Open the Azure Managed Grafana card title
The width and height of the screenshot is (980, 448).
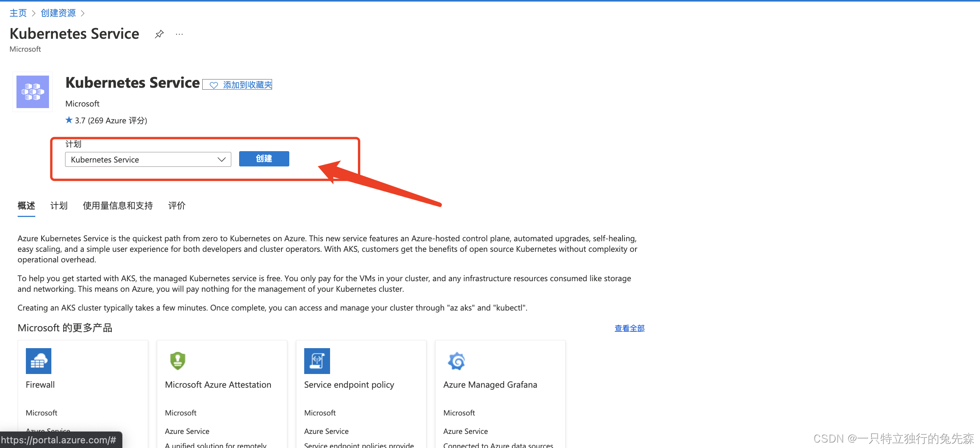point(490,385)
